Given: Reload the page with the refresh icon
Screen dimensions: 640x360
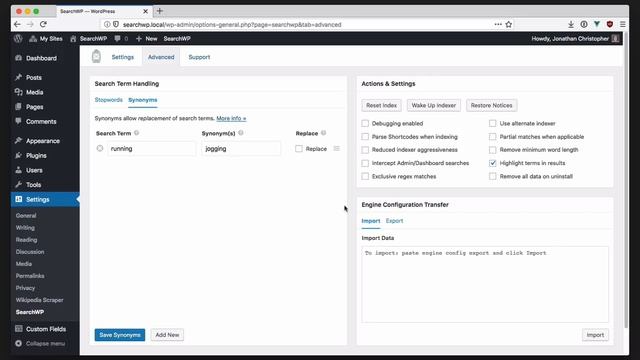Looking at the screenshot, I should click(x=43, y=24).
